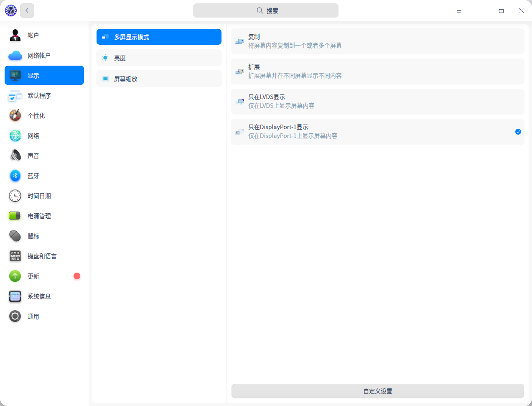
Task: Navigate back with the arrow button
Action: (27, 10)
